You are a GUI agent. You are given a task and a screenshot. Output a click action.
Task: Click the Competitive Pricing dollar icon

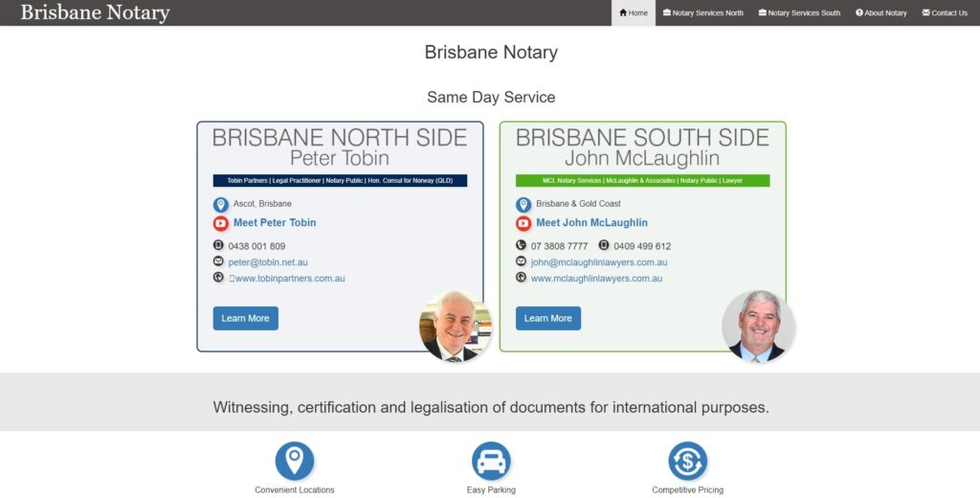point(687,461)
